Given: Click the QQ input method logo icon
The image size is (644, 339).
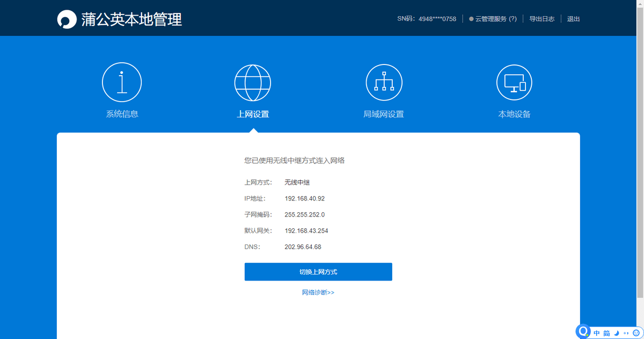Looking at the screenshot, I should pos(583,332).
